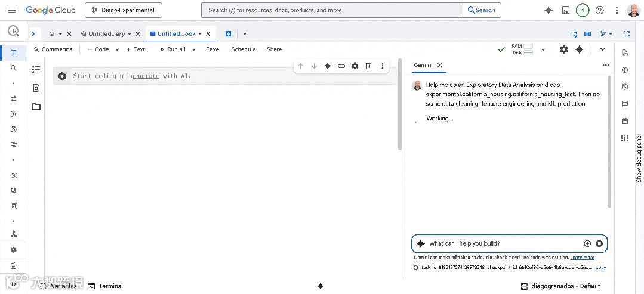Expand the RAM and Disk runtime dropdown
This screenshot has width=644, height=294.
tap(543, 49)
